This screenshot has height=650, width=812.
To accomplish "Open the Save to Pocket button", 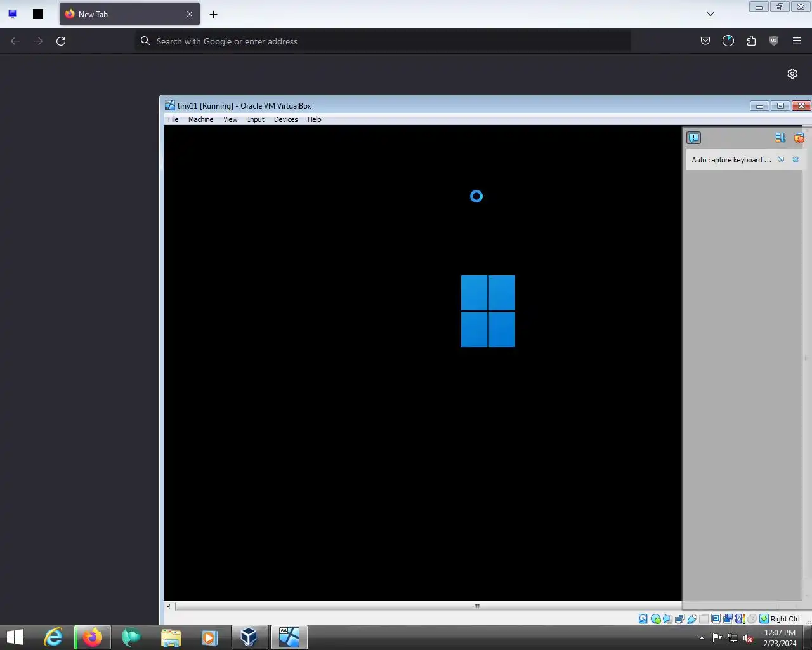I will tap(705, 41).
